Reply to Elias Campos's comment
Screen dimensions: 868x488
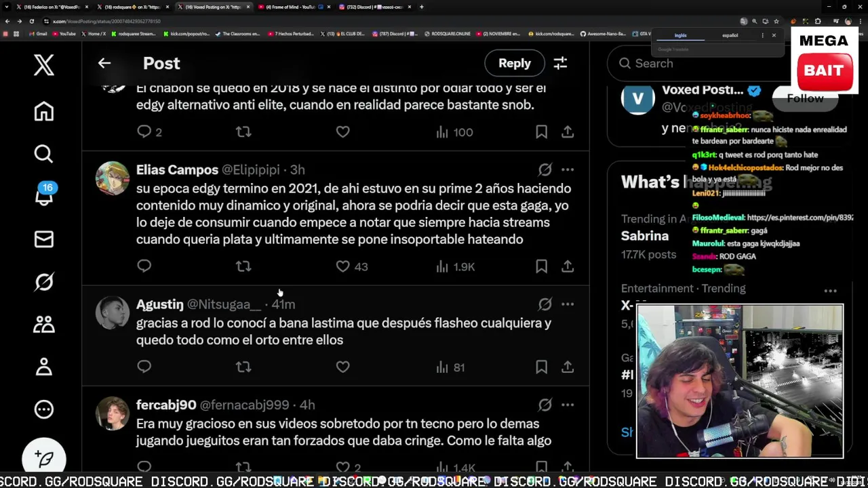coord(144,266)
